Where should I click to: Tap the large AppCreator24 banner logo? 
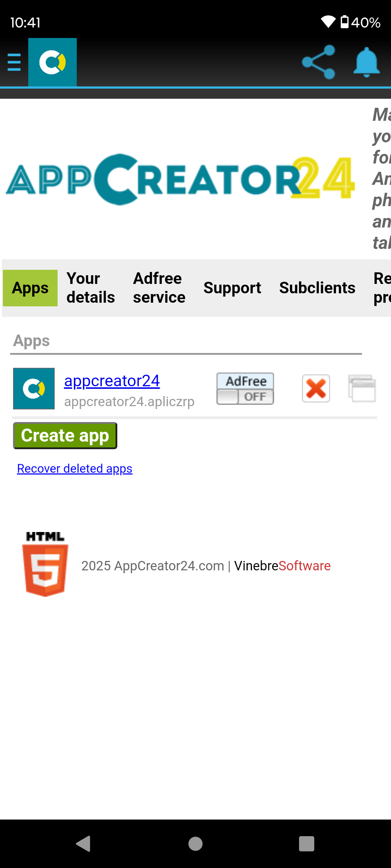pos(180,179)
